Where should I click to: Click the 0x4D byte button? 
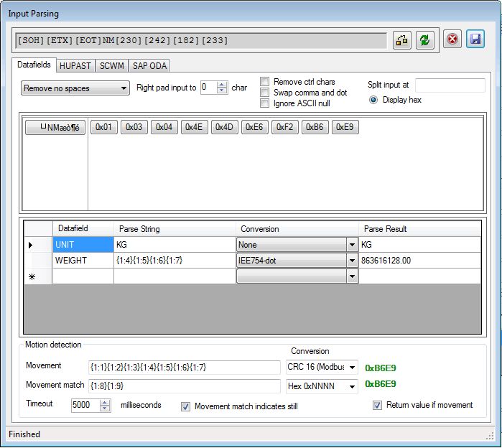(x=224, y=127)
